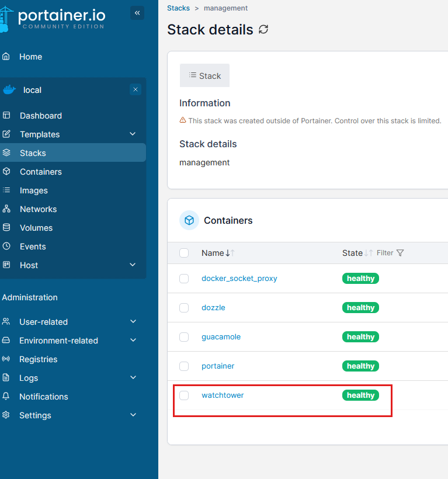Select the Stack tab
The width and height of the screenshot is (448, 479).
click(x=204, y=75)
